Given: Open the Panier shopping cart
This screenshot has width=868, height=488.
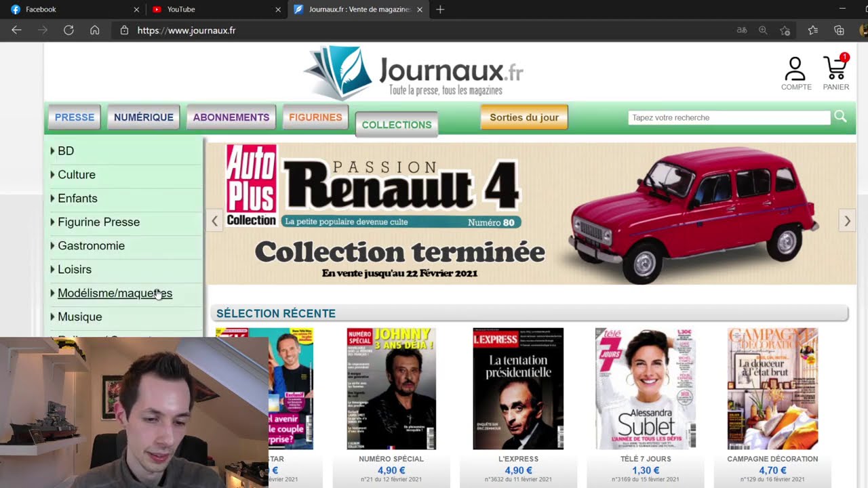Looking at the screenshot, I should click(x=835, y=72).
